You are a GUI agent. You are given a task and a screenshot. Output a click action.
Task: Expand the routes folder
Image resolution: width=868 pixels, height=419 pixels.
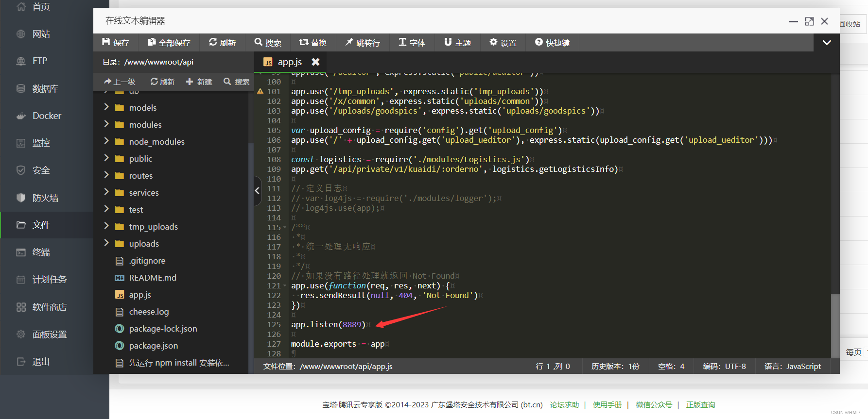pyautogui.click(x=106, y=175)
